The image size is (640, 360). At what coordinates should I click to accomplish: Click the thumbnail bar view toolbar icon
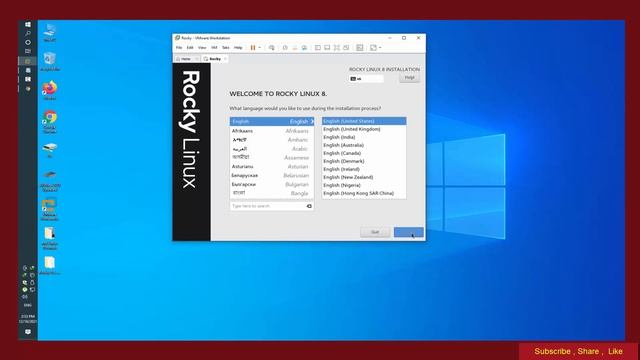[x=327, y=48]
